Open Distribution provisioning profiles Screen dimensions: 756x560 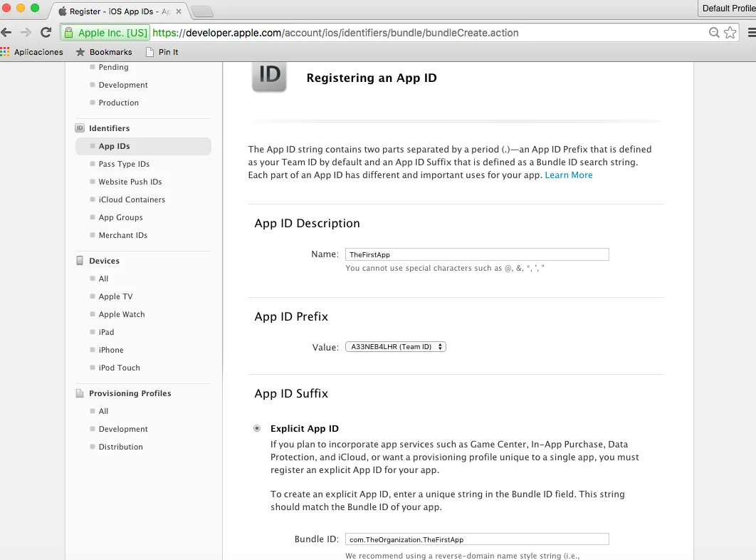point(120,447)
